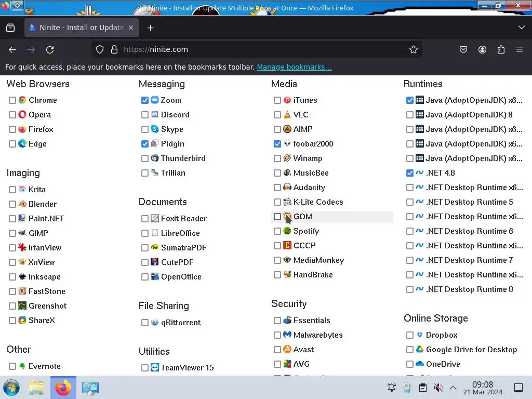Check the Avast checkbox
This screenshot has width=532, height=399.
pos(277,350)
